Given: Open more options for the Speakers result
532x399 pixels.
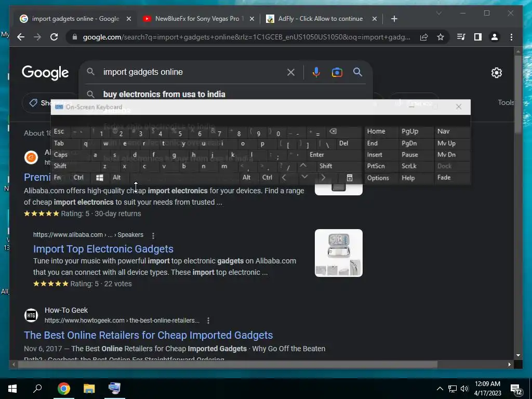Looking at the screenshot, I should point(153,235).
